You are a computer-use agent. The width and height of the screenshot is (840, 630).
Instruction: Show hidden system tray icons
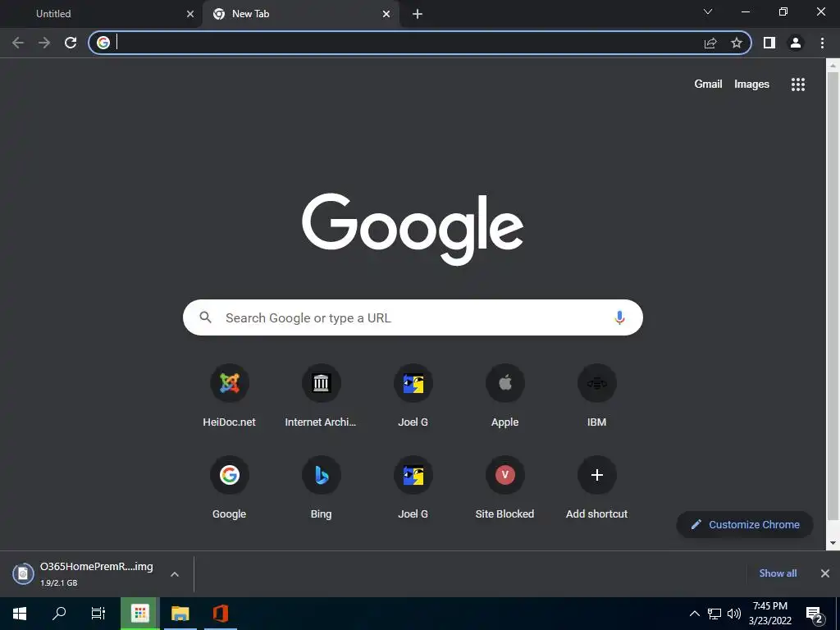coord(694,614)
